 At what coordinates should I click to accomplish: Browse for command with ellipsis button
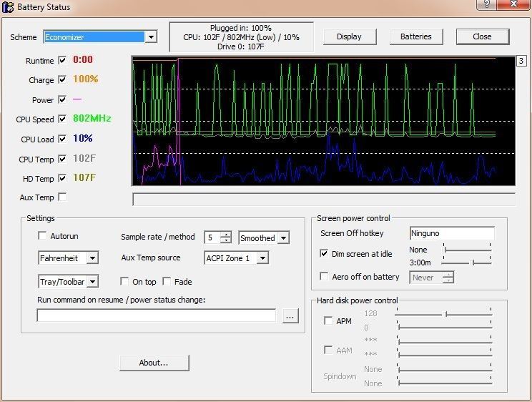click(290, 316)
